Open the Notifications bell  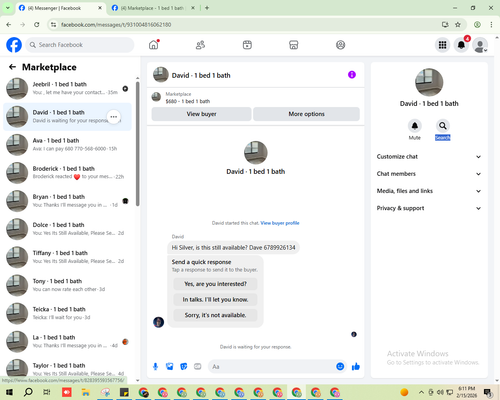coord(461,45)
